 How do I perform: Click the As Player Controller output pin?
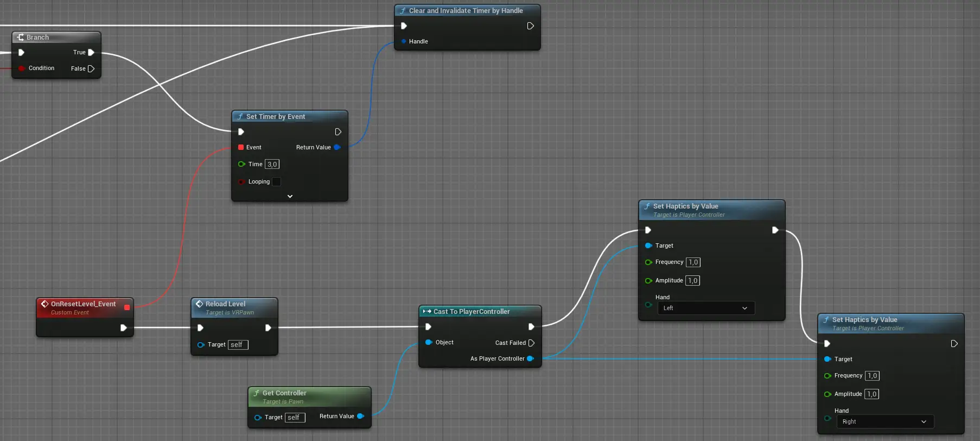[530, 359]
